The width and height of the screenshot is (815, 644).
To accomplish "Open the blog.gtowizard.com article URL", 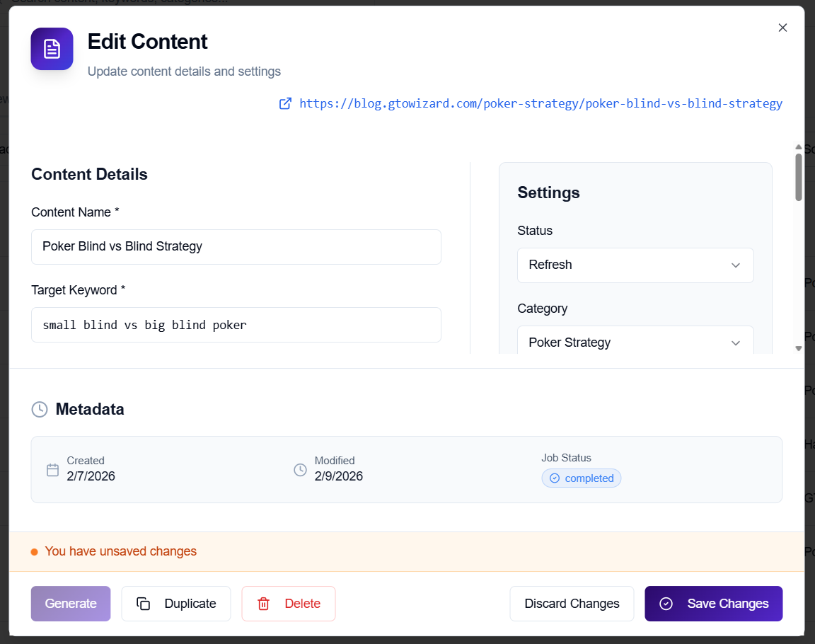I will click(541, 103).
